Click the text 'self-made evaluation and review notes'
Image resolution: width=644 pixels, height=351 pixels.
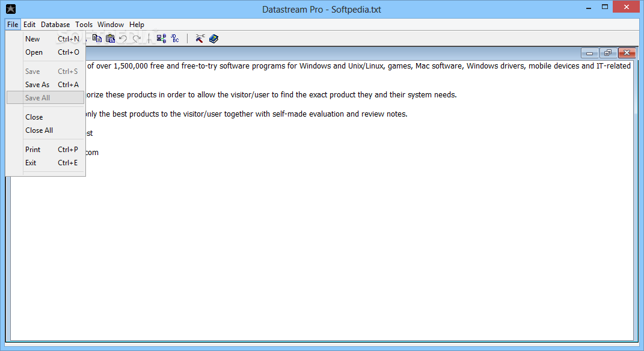click(340, 114)
